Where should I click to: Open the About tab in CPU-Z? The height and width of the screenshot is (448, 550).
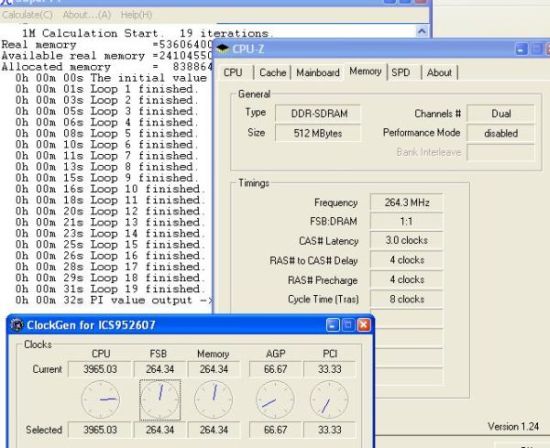[x=439, y=73]
